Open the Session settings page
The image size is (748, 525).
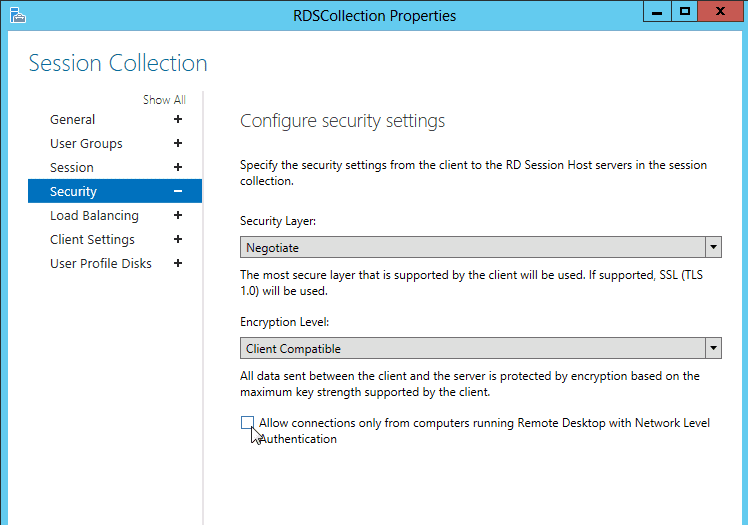72,167
